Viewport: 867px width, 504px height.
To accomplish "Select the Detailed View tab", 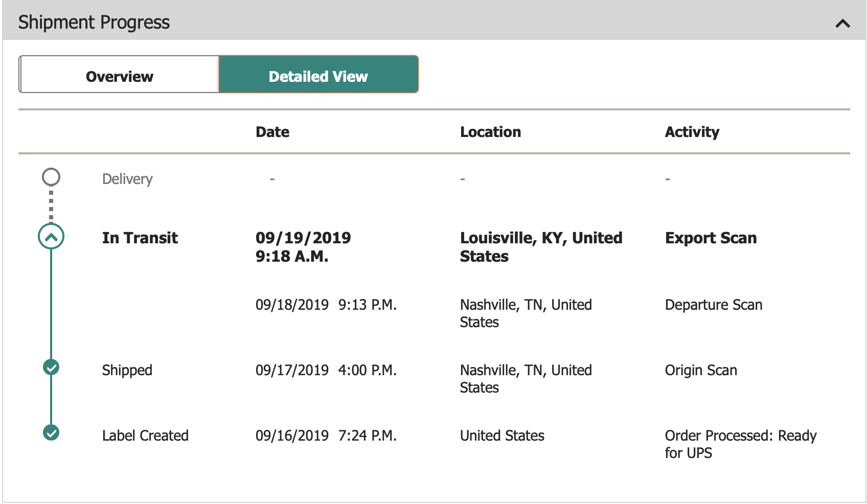I will pos(318,76).
